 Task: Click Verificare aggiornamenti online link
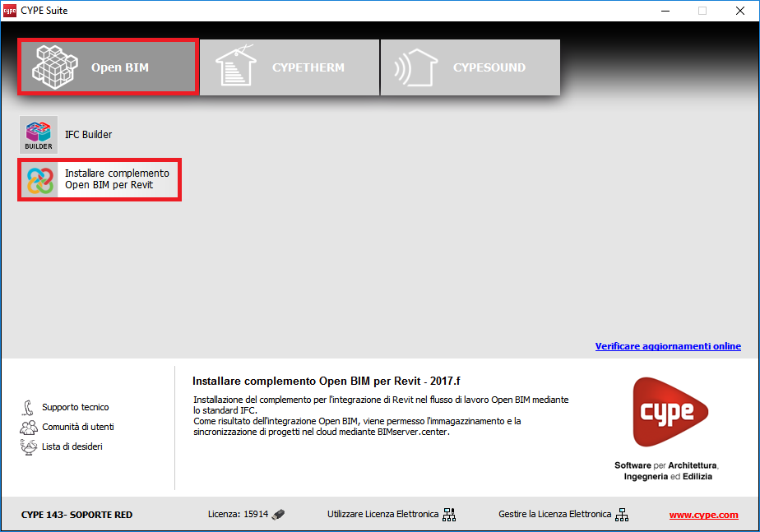pos(668,346)
